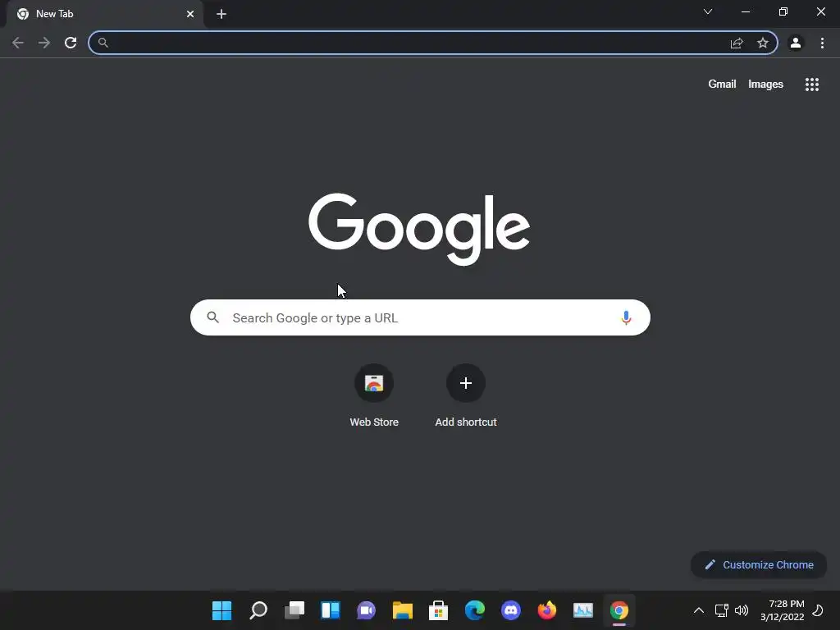Viewport: 840px width, 630px height.
Task: Restore down the Chrome window
Action: tap(783, 11)
